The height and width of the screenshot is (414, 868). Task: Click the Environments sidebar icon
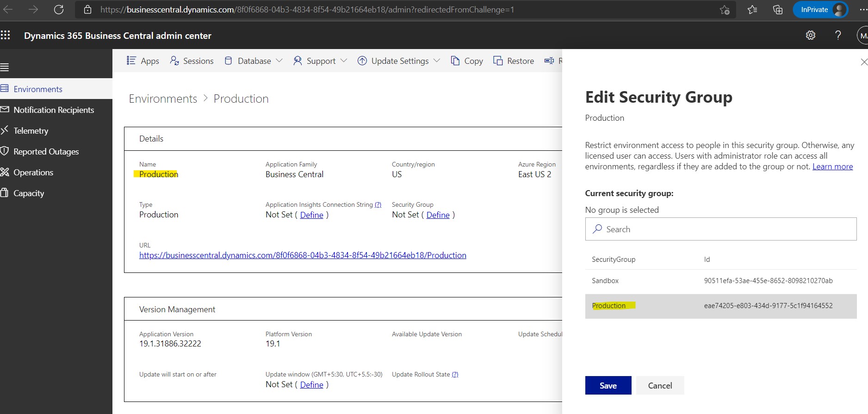click(5, 88)
